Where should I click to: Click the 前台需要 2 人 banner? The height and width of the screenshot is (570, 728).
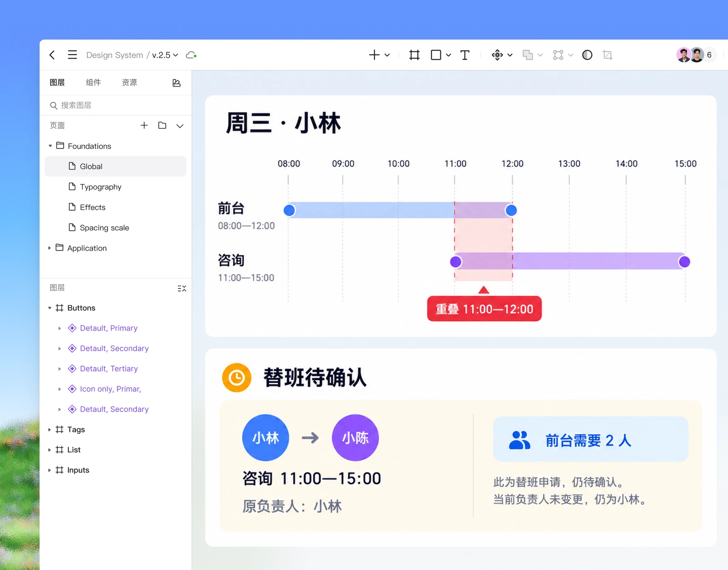tap(591, 439)
